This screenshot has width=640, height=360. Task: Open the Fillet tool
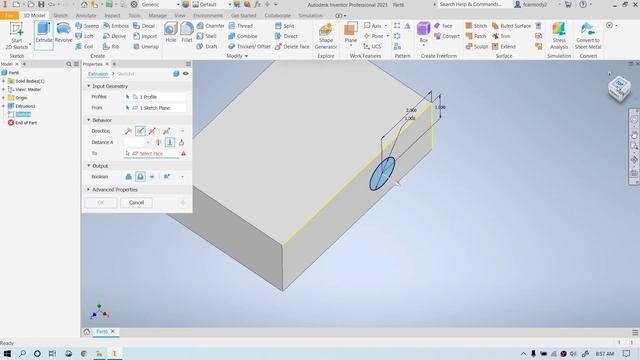pyautogui.click(x=187, y=33)
